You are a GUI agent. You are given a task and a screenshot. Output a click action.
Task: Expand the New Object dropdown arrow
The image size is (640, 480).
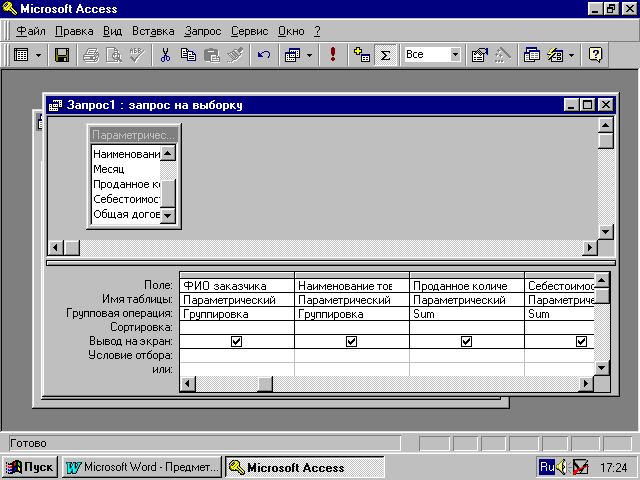coord(571,55)
